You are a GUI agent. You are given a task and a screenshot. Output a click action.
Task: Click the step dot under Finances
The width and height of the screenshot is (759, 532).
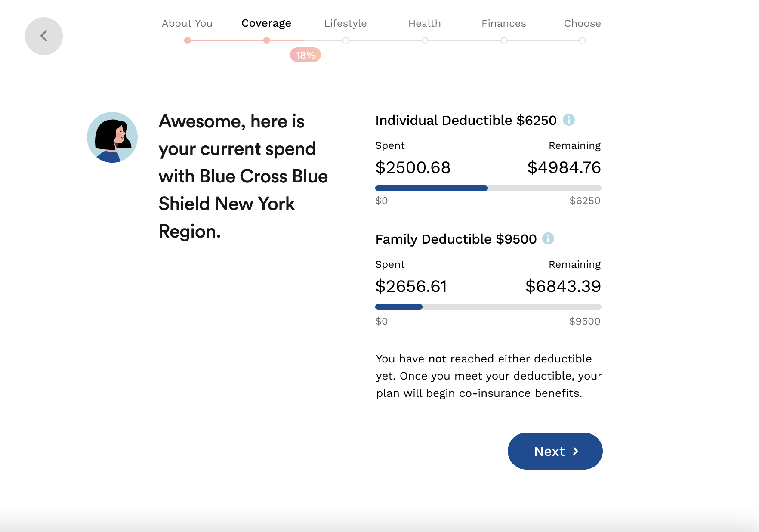[x=504, y=40]
